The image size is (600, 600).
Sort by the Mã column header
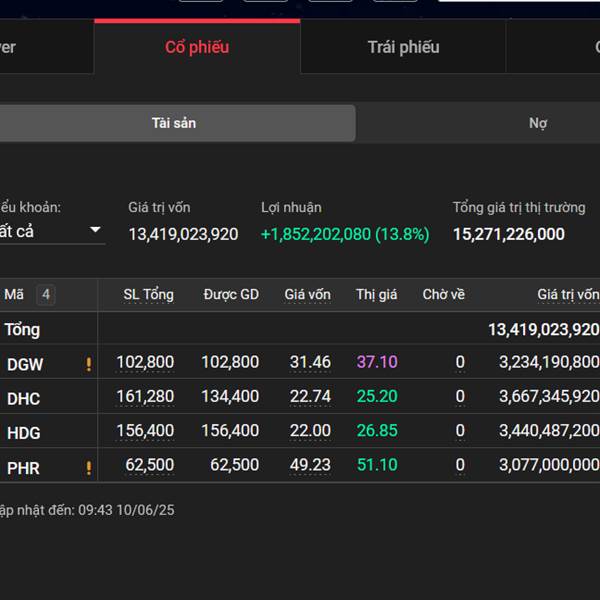coord(14,294)
